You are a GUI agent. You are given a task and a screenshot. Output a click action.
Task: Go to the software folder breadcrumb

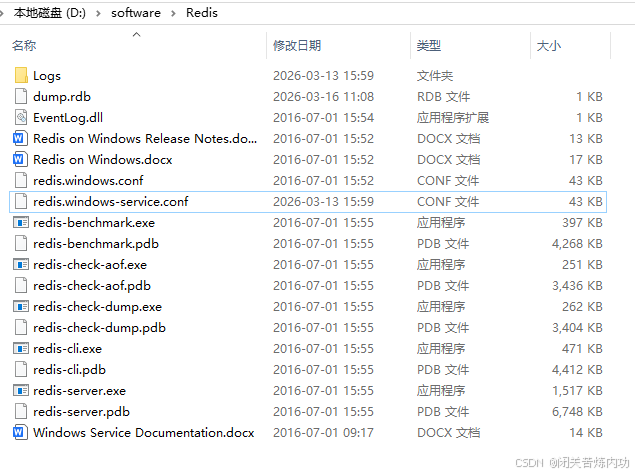tap(136, 13)
